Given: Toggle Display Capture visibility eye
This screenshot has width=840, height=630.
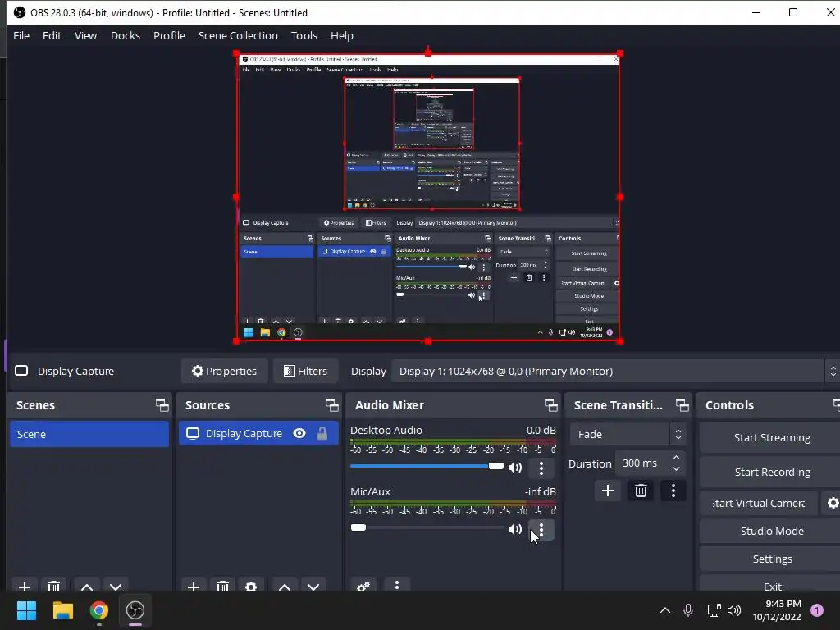Looking at the screenshot, I should pos(299,433).
